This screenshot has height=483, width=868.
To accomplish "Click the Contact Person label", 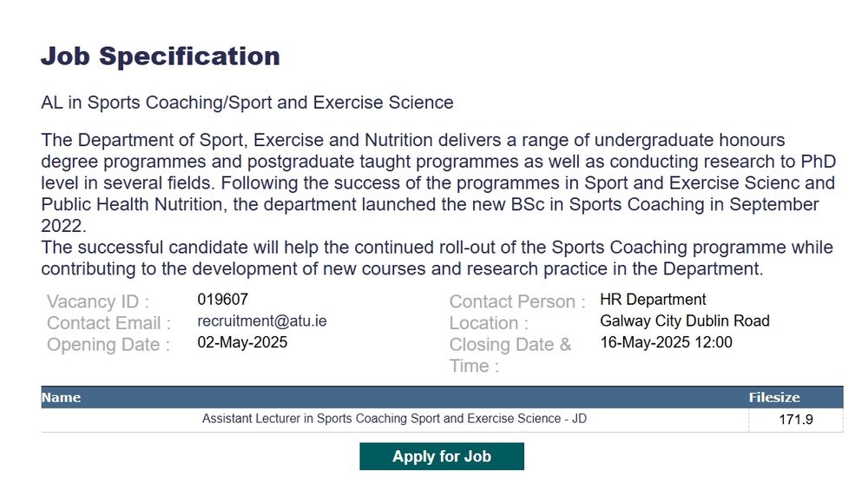I will tap(517, 301).
